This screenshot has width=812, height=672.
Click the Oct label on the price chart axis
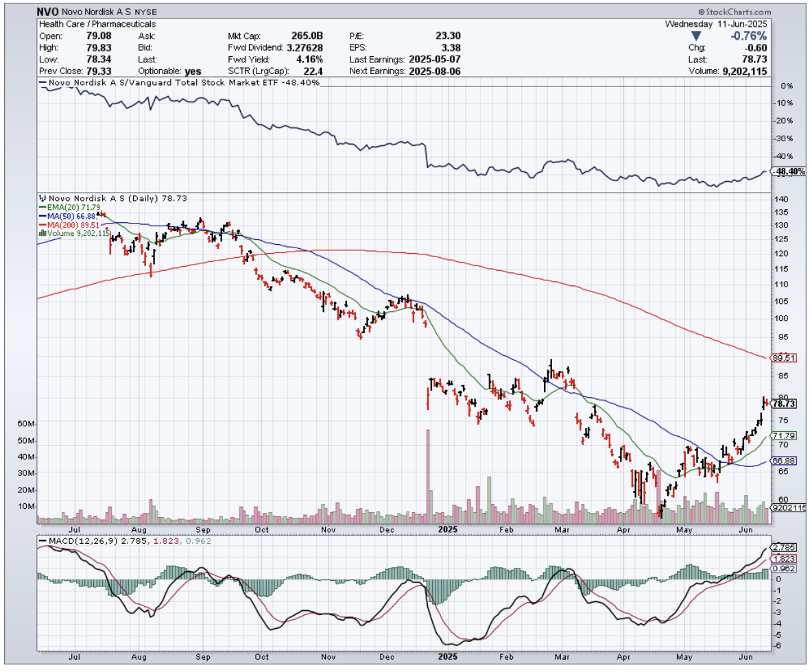click(261, 530)
